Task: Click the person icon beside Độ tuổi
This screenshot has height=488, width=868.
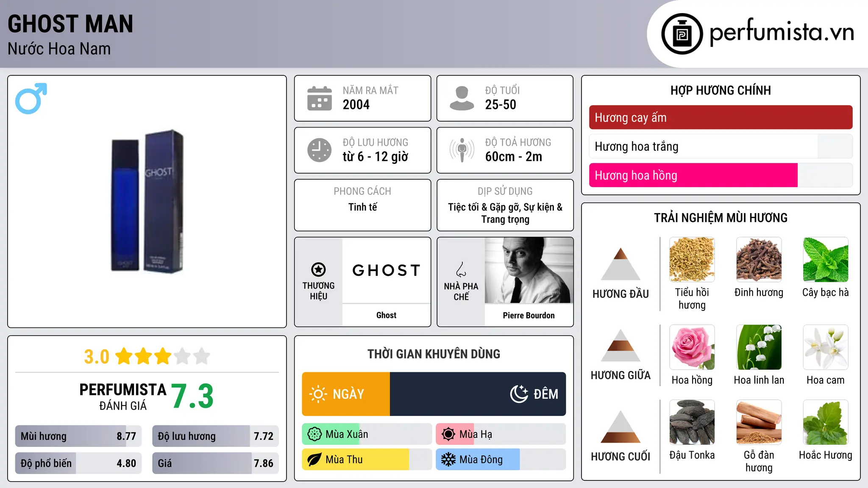Action: [462, 98]
